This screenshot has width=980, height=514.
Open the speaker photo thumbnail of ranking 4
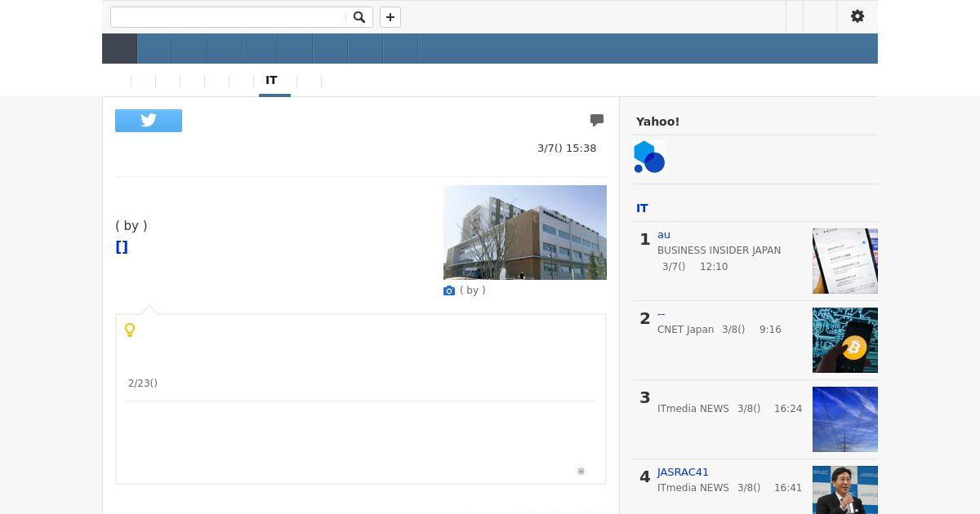click(845, 490)
